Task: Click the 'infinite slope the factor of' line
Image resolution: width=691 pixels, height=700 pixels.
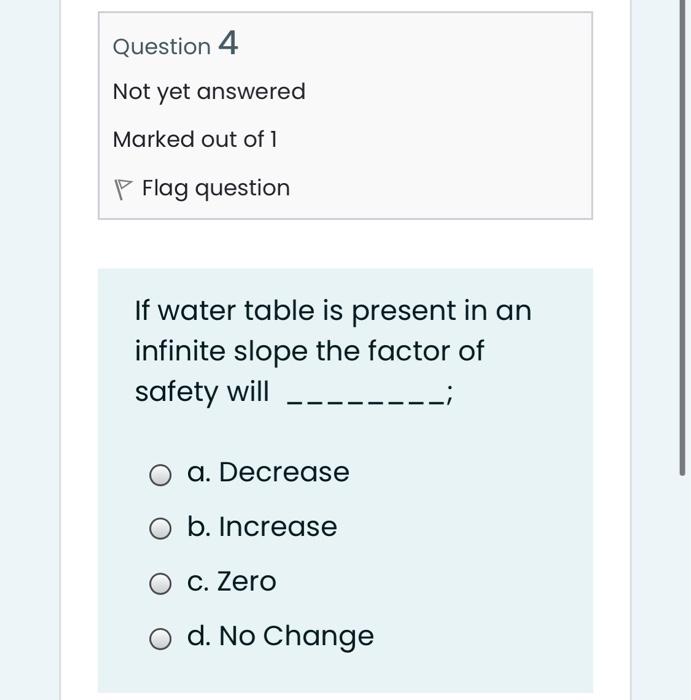Action: click(309, 351)
